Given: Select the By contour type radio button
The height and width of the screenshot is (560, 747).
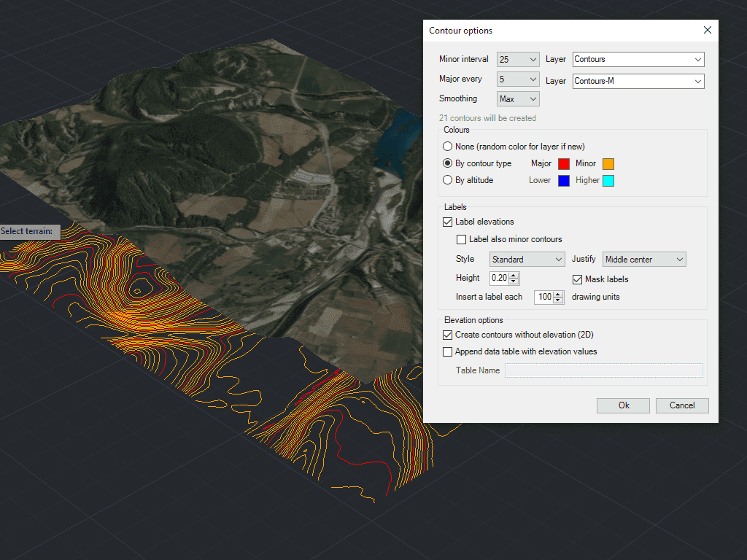Looking at the screenshot, I should click(448, 163).
